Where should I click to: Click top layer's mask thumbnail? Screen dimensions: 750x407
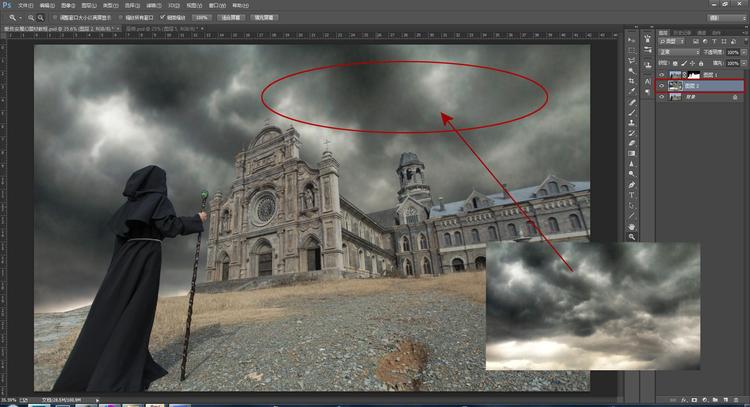(694, 75)
